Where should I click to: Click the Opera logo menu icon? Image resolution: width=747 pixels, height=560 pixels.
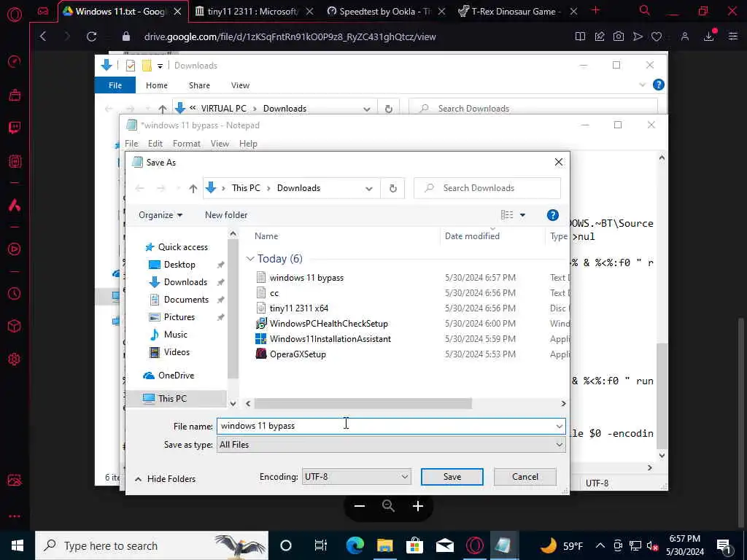[x=15, y=15]
